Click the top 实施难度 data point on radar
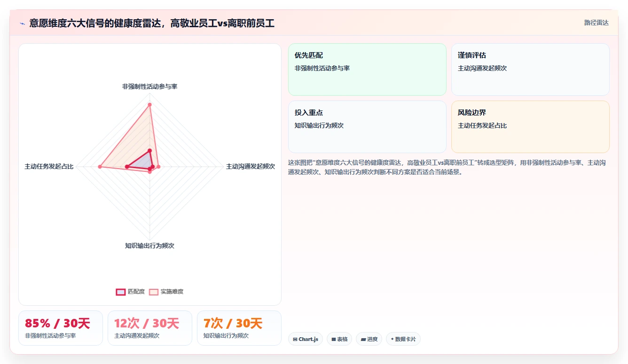 (149, 104)
